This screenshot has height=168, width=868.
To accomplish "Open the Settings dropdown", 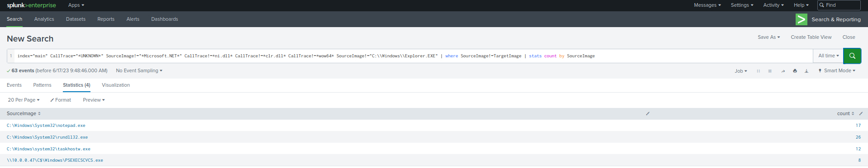I will 742,5.
